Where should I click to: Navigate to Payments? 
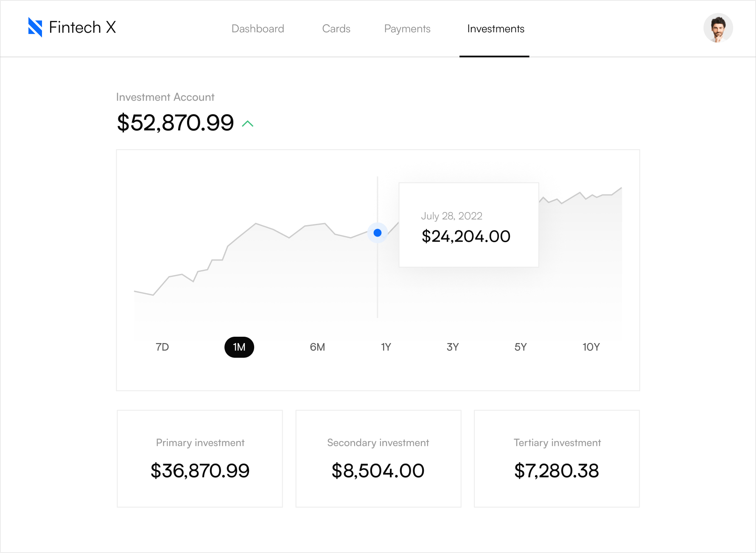407,28
